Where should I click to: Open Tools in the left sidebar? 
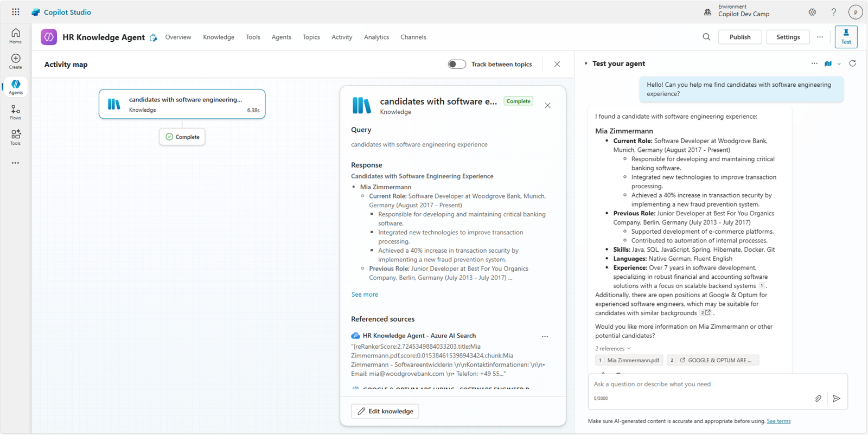tap(16, 137)
